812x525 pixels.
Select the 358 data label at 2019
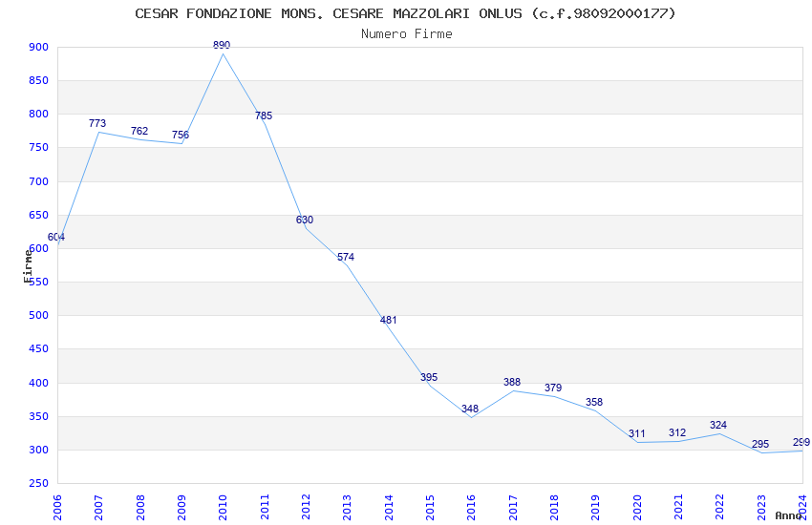point(594,402)
